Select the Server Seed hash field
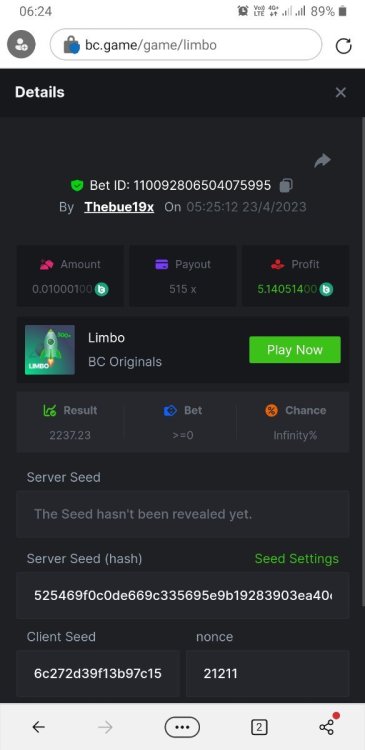 pyautogui.click(x=183, y=596)
